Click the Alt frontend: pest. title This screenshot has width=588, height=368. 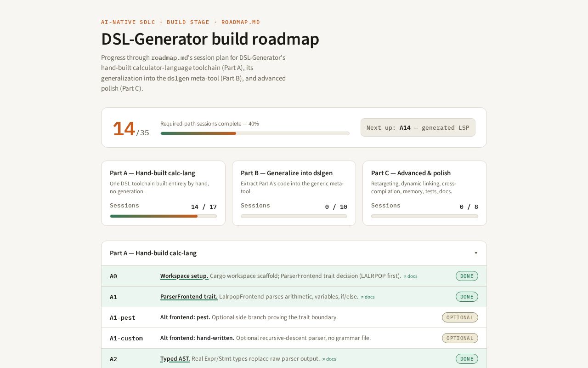tap(185, 317)
